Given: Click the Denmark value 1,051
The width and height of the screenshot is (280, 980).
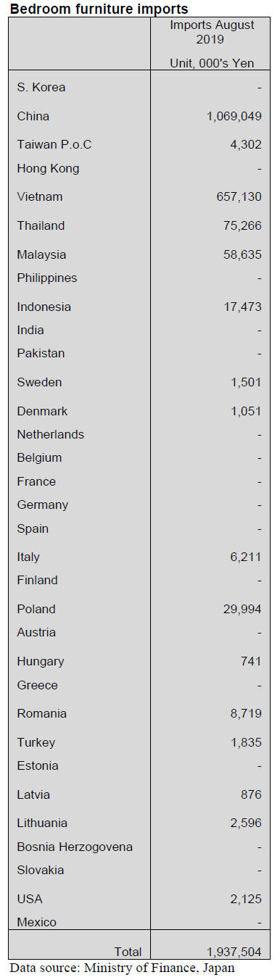Looking at the screenshot, I should click(x=247, y=412).
